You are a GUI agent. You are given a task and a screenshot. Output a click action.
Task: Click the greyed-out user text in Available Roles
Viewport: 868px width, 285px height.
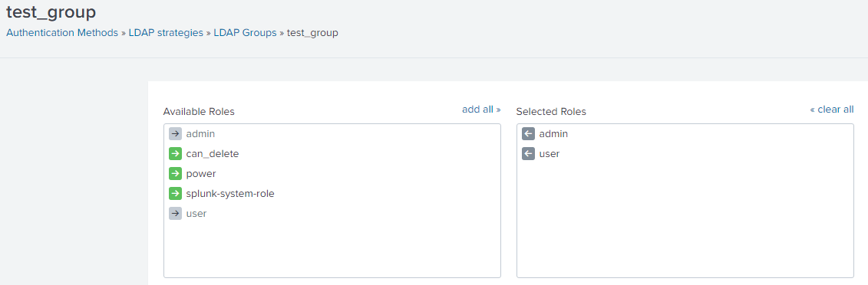click(x=196, y=213)
